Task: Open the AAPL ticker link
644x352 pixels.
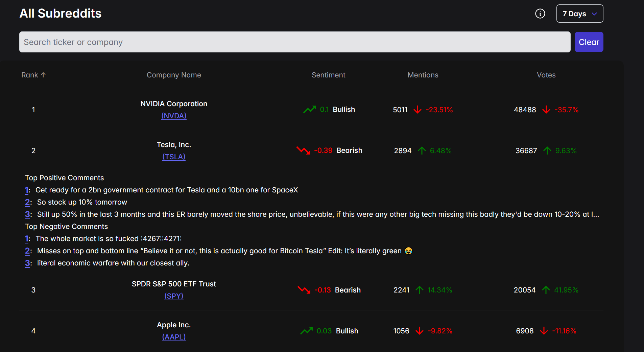Action: click(174, 337)
